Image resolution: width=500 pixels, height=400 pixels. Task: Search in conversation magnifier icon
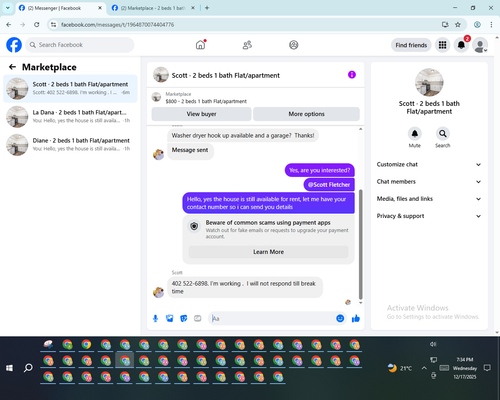443,134
